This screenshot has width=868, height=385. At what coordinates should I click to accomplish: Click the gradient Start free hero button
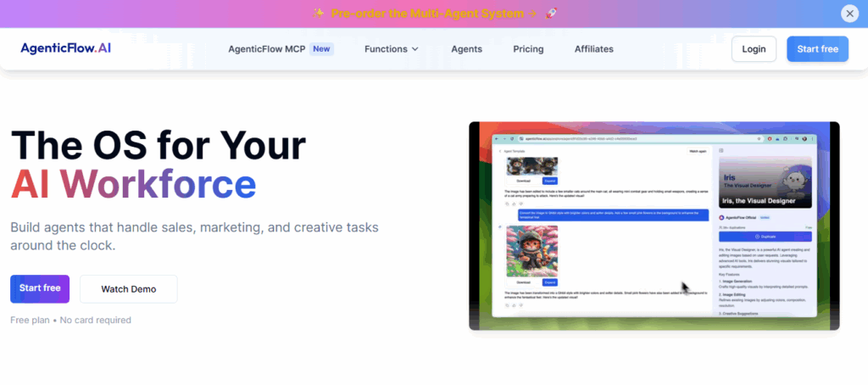pyautogui.click(x=40, y=288)
